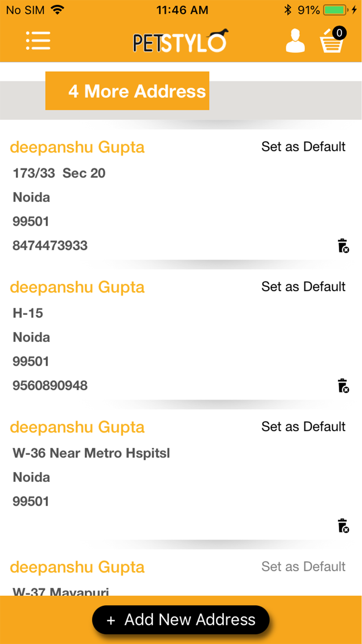The width and height of the screenshot is (362, 644).
Task: Tap phone number 8474473933
Action: (50, 246)
